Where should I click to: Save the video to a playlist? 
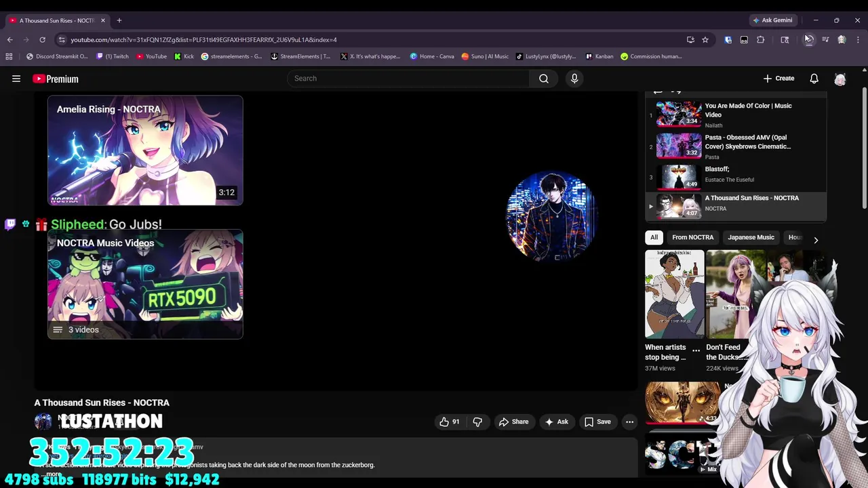(597, 422)
